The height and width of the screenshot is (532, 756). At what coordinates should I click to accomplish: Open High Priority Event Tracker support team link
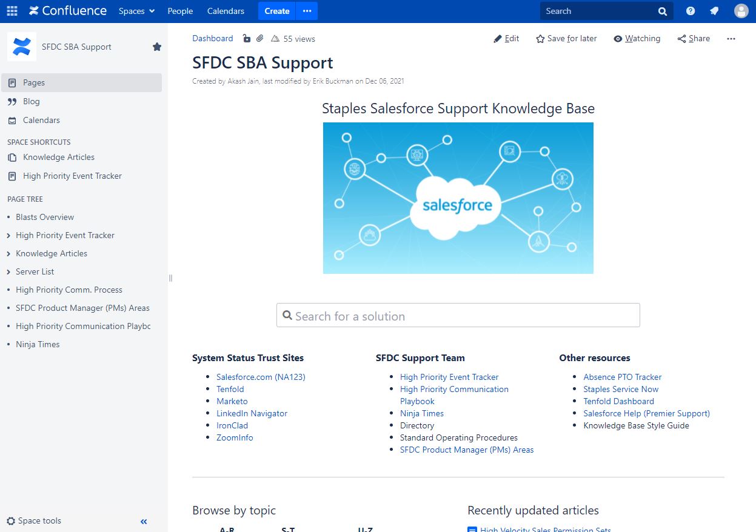449,377
